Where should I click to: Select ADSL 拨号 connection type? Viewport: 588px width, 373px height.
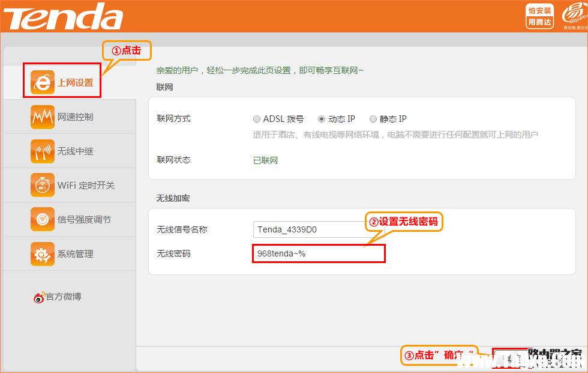click(x=257, y=119)
